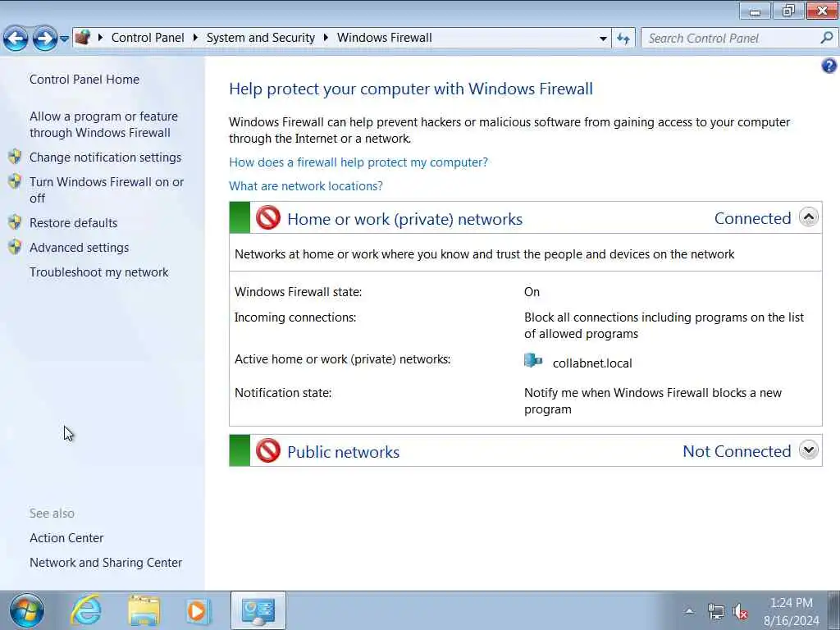
Task: Launch Internet Explorer from taskbar
Action: (86, 610)
